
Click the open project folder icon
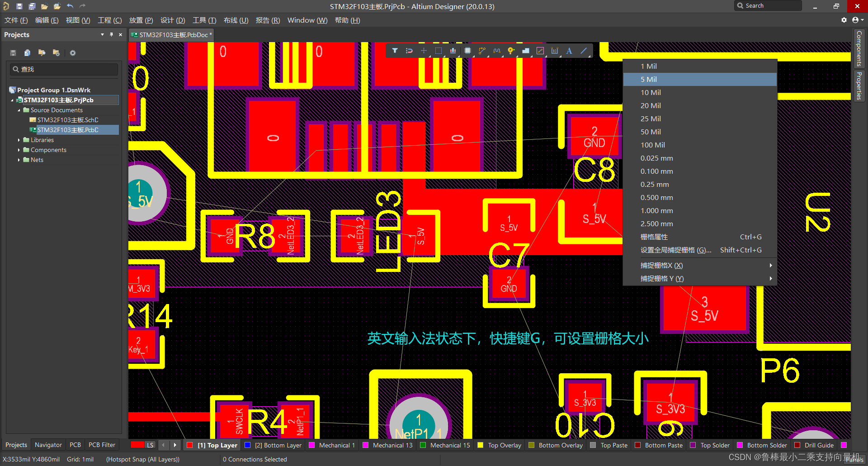(x=57, y=6)
